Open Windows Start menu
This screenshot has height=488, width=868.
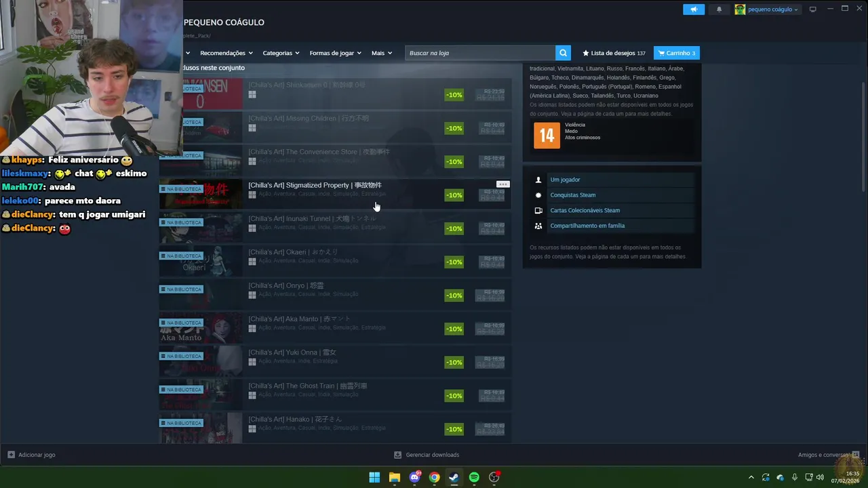374,477
